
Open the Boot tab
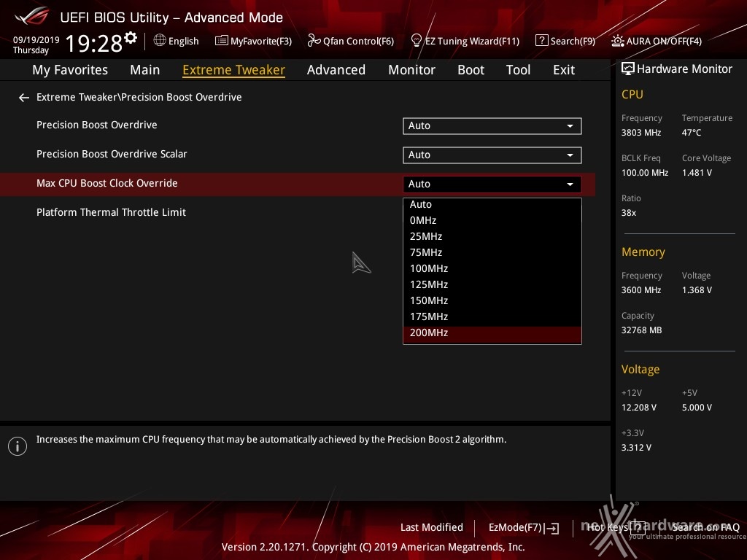click(x=471, y=70)
